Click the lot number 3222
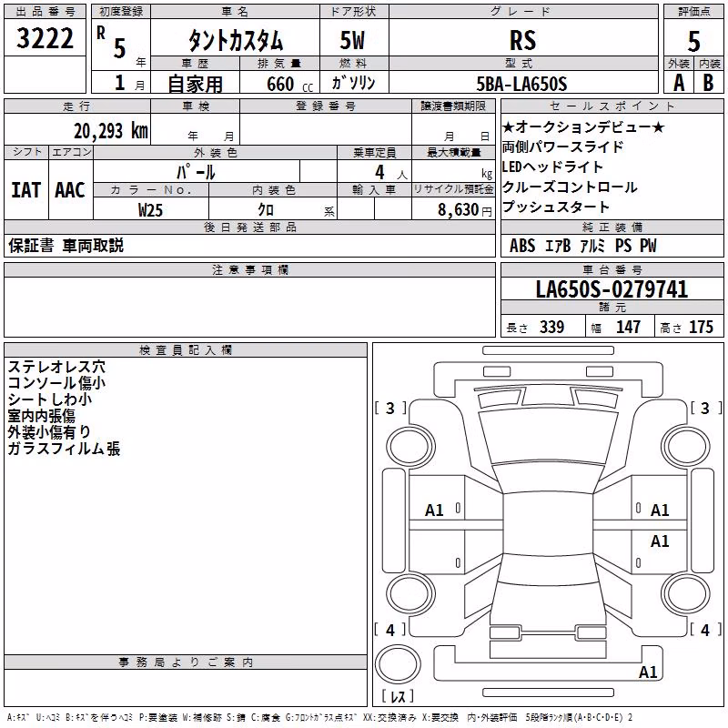This screenshot has width=728, height=728. (45, 38)
